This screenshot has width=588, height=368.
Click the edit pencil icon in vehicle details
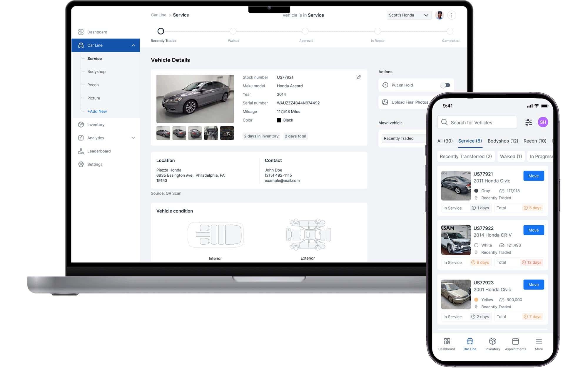tap(359, 77)
